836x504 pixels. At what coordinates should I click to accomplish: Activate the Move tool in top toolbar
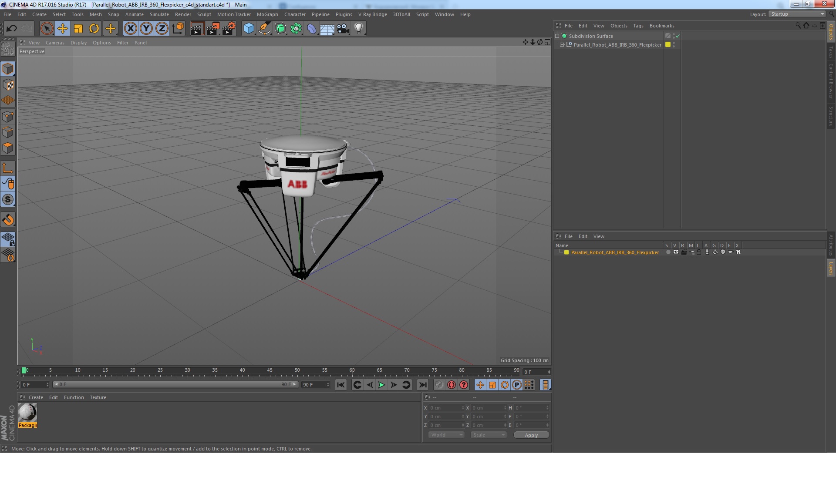tap(62, 29)
